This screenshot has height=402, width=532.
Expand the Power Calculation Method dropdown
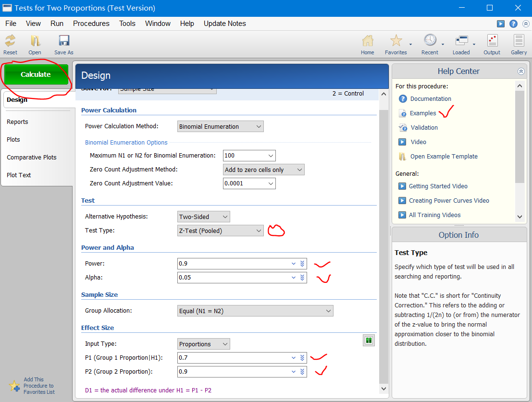pyautogui.click(x=221, y=126)
